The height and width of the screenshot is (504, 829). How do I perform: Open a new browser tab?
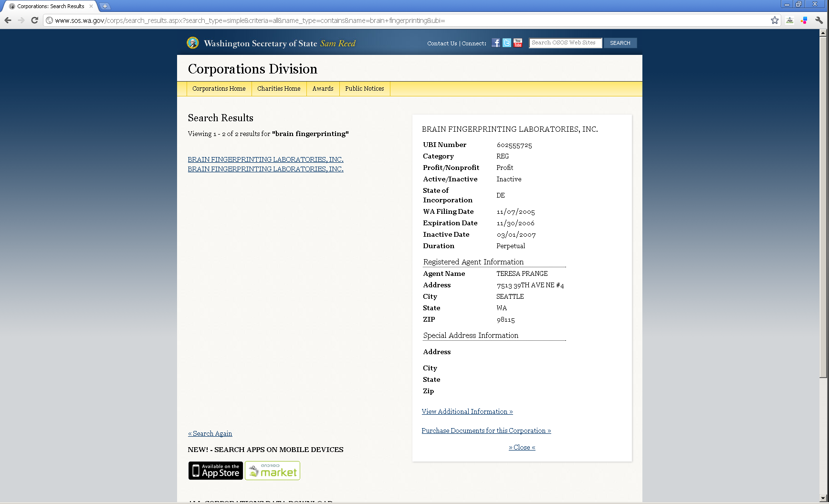point(105,6)
